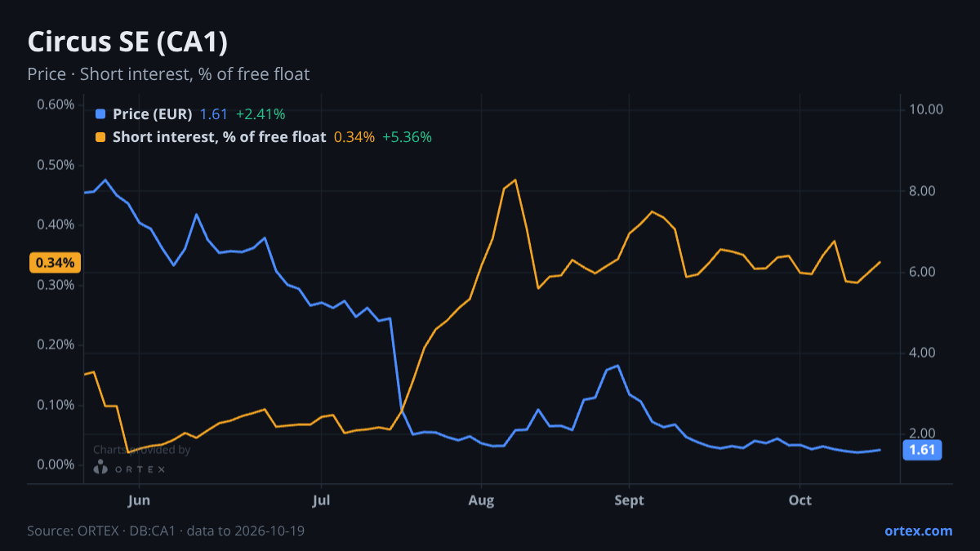
Task: Click the +2.41% price change value
Action: tap(261, 114)
